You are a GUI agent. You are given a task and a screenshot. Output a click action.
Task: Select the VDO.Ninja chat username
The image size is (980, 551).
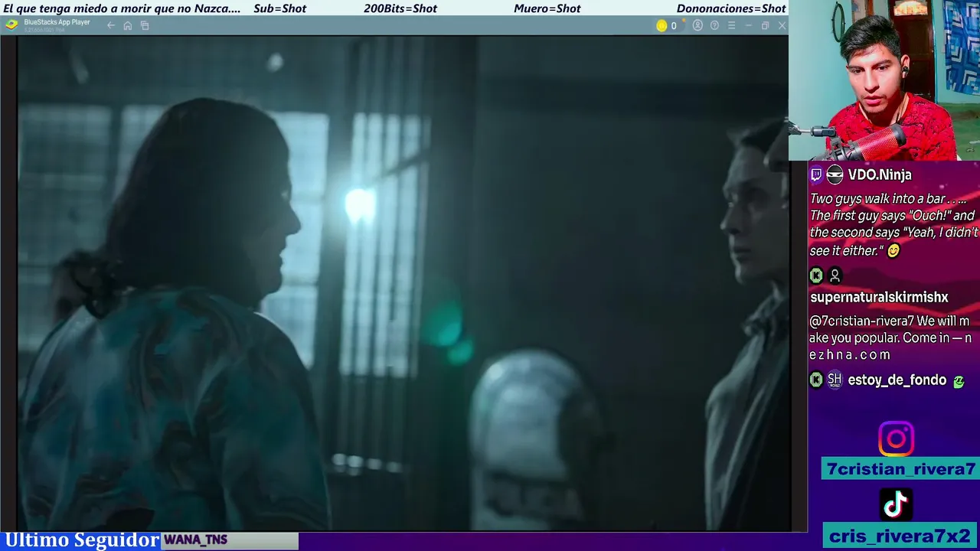(x=880, y=174)
